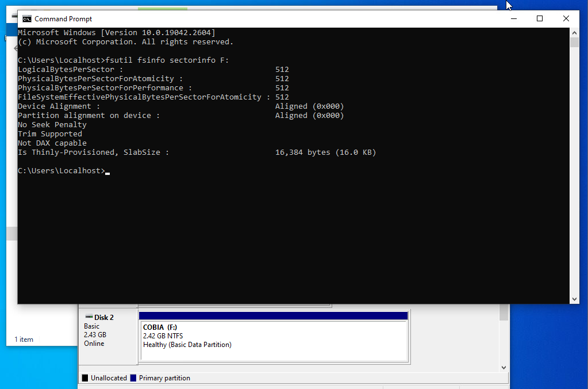The height and width of the screenshot is (389, 588).
Task: Click the Command Prompt scrollbar thumb
Action: tap(574, 42)
